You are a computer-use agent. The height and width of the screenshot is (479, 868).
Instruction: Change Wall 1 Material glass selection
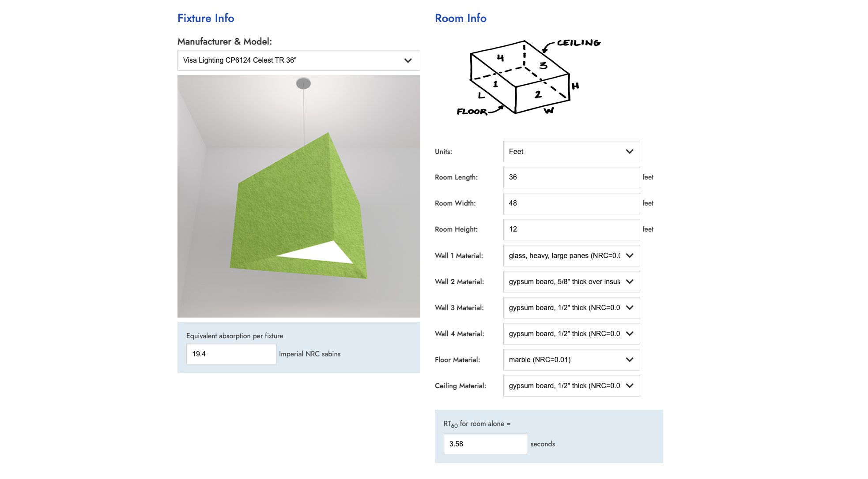click(x=570, y=255)
